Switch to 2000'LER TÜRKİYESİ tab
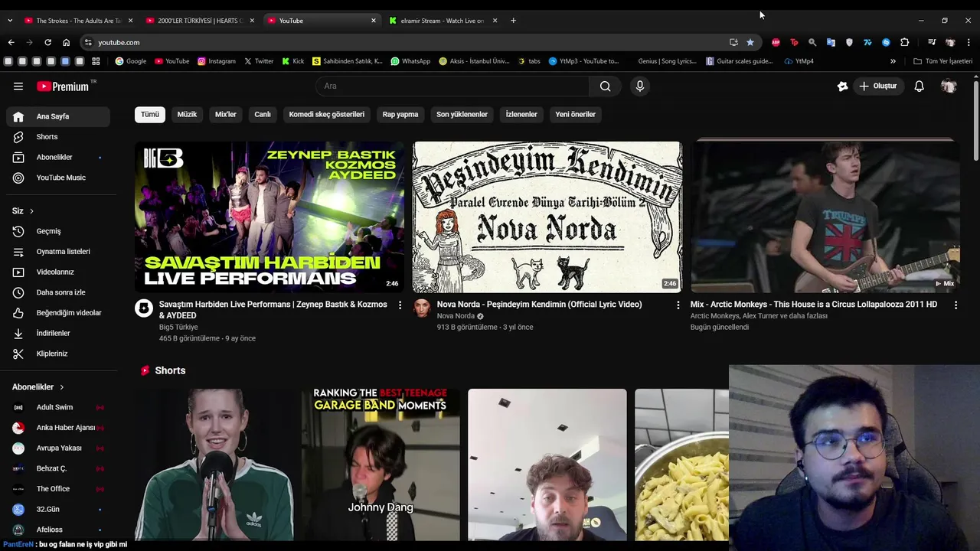The width and height of the screenshot is (980, 551). pyautogui.click(x=200, y=21)
